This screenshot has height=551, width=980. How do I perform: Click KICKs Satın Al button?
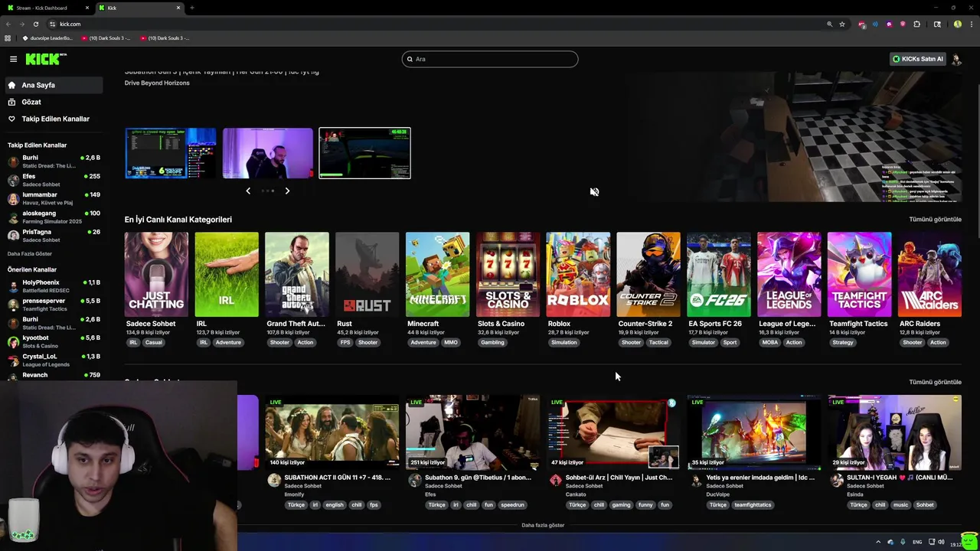click(918, 59)
